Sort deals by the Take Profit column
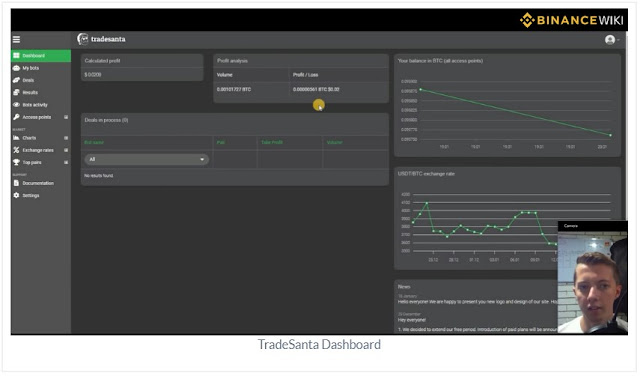This screenshot has width=640, height=376. pos(272,142)
